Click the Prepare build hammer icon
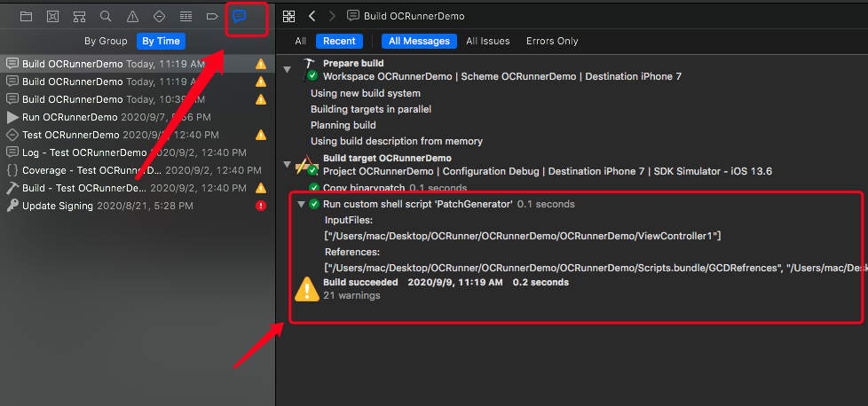The height and width of the screenshot is (406, 868). 308,70
